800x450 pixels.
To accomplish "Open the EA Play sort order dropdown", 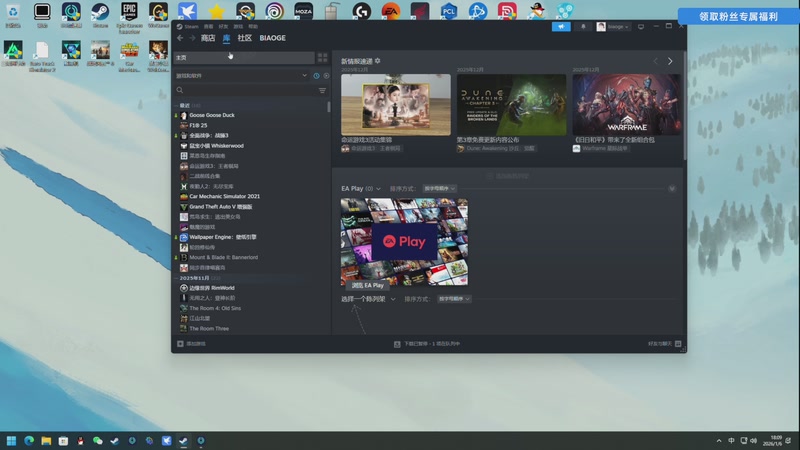I will click(x=439, y=189).
